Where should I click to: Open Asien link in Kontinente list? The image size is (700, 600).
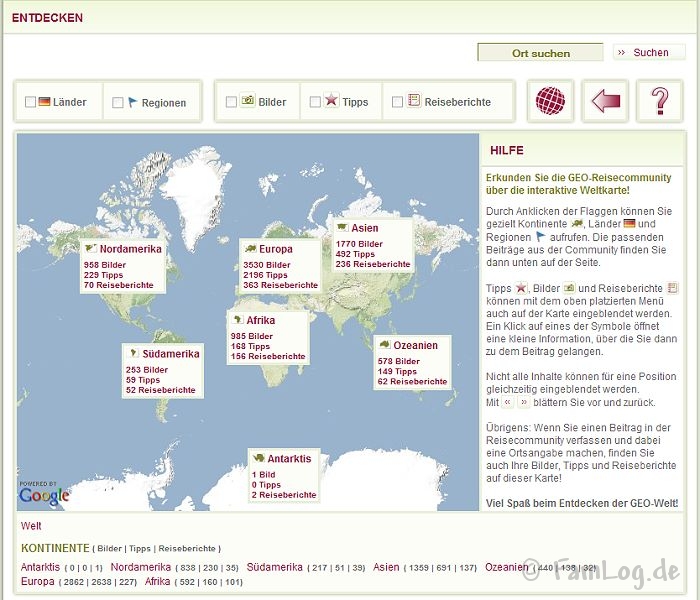pos(386,567)
